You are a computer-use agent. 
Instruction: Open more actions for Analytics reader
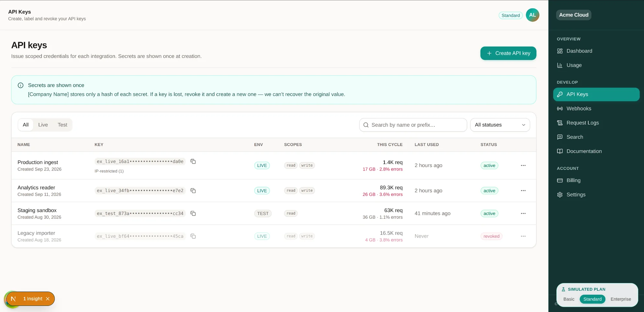(x=523, y=191)
